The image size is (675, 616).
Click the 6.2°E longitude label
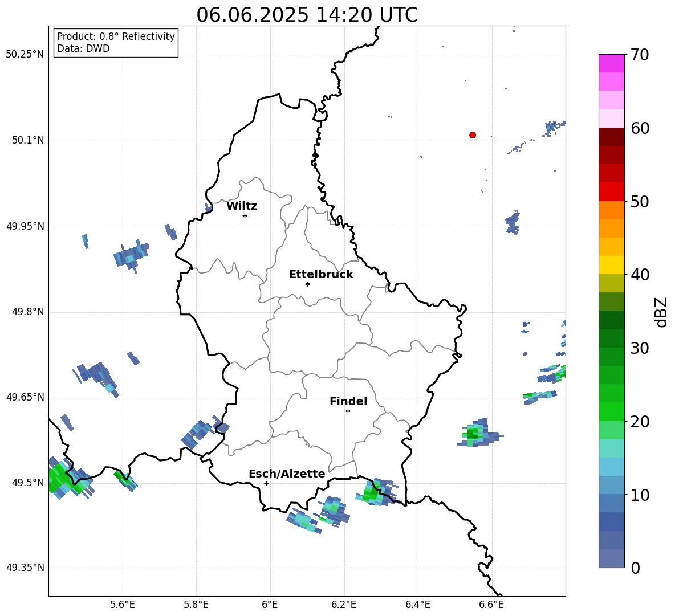344,605
